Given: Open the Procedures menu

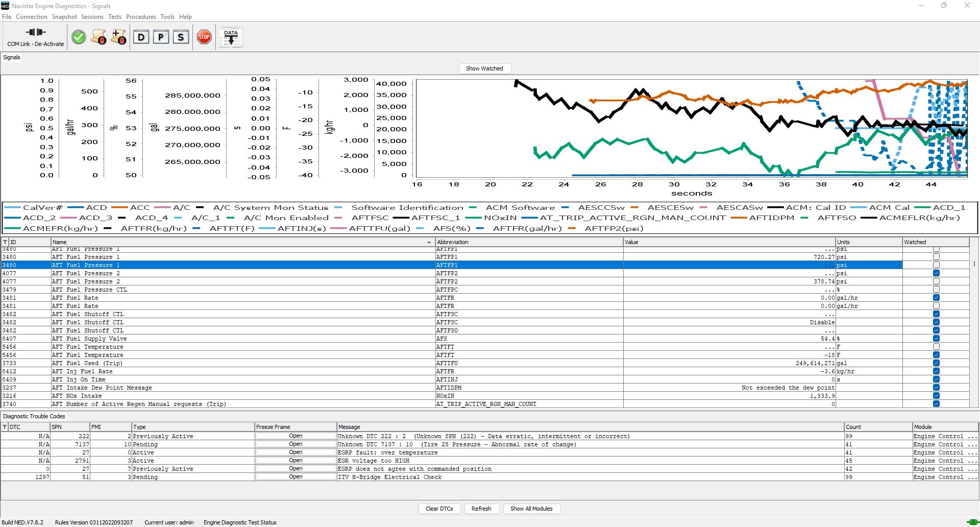Looking at the screenshot, I should tap(141, 17).
